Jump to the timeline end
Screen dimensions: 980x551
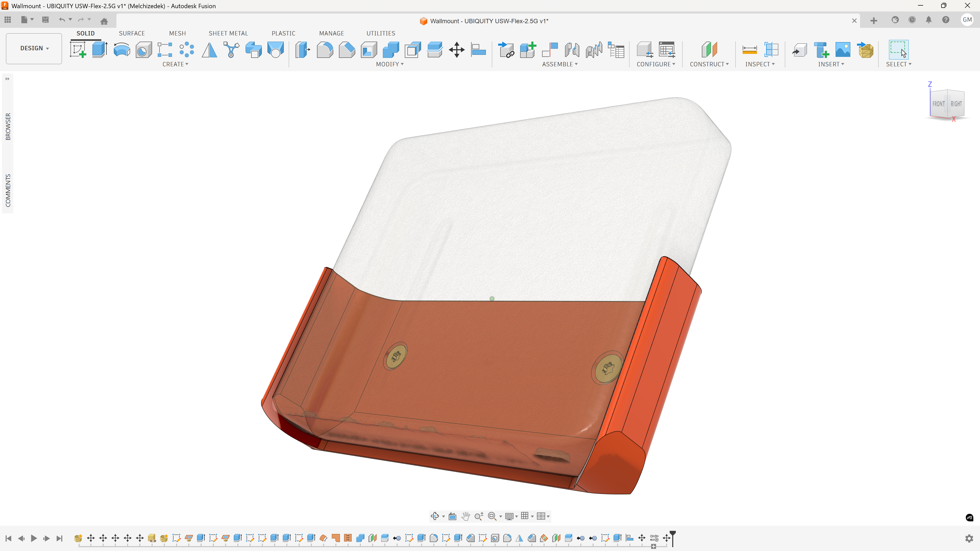pyautogui.click(x=59, y=538)
